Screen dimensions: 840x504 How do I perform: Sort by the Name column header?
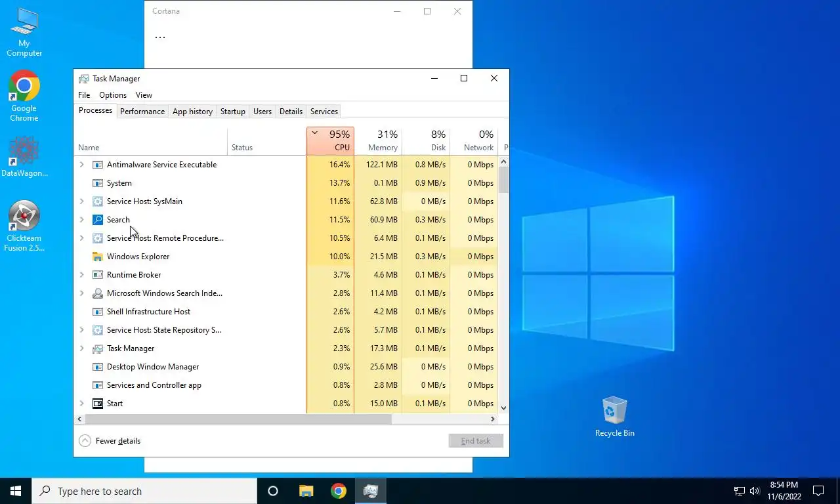(x=150, y=141)
